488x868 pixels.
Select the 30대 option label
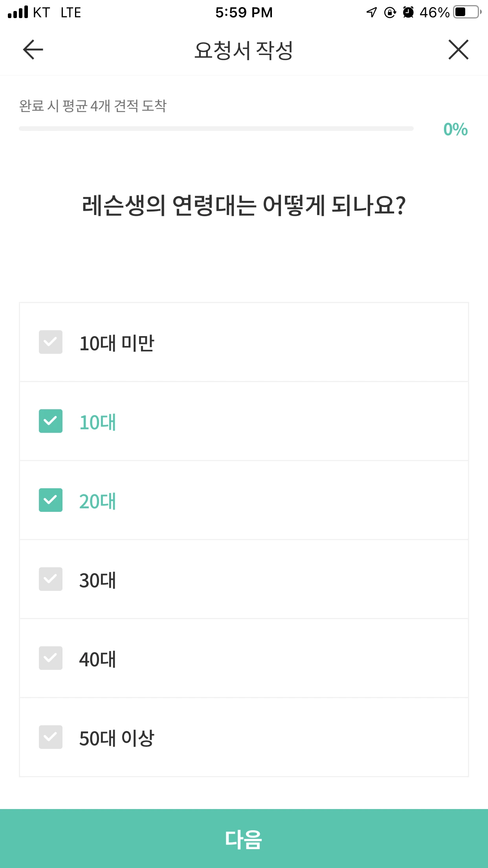tap(97, 580)
